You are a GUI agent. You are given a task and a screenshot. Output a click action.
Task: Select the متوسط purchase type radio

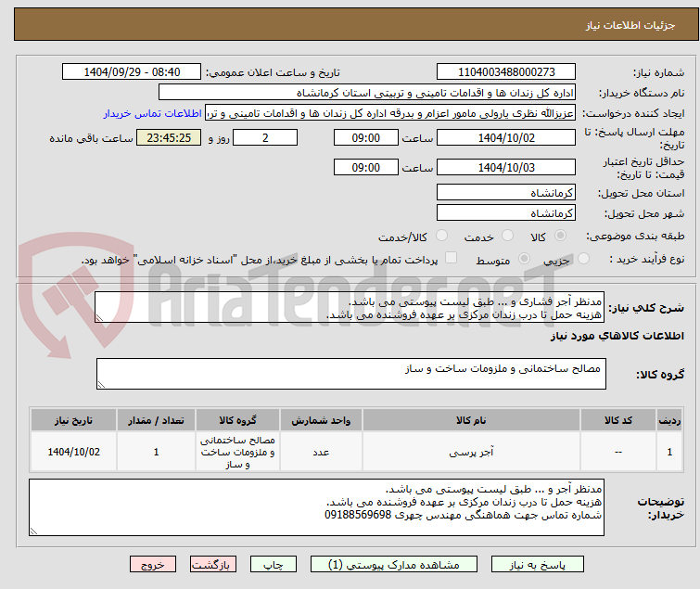[524, 259]
